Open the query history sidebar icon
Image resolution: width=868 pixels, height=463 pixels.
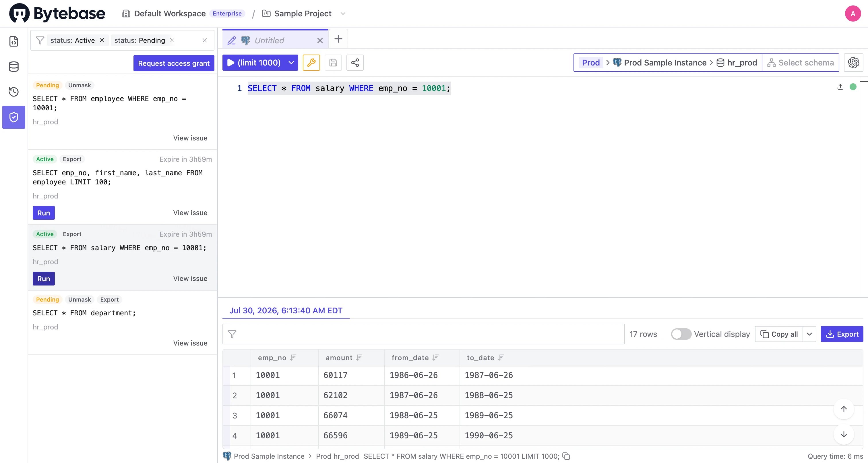click(x=14, y=92)
